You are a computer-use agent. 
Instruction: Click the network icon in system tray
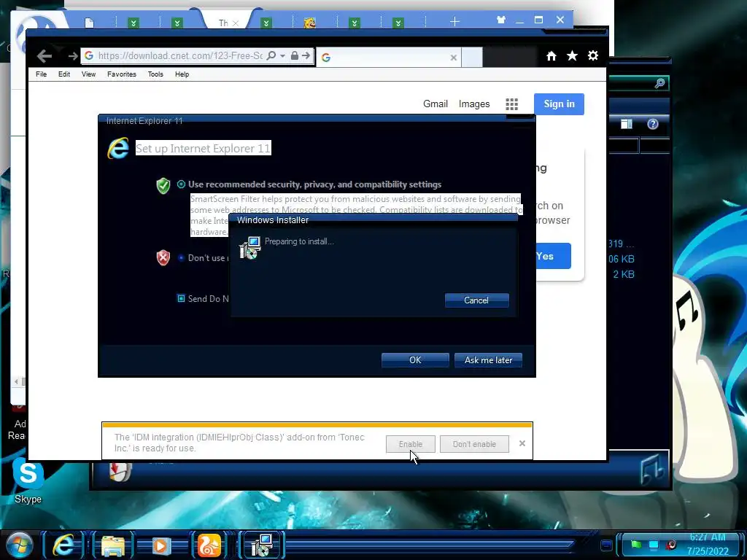click(x=654, y=544)
